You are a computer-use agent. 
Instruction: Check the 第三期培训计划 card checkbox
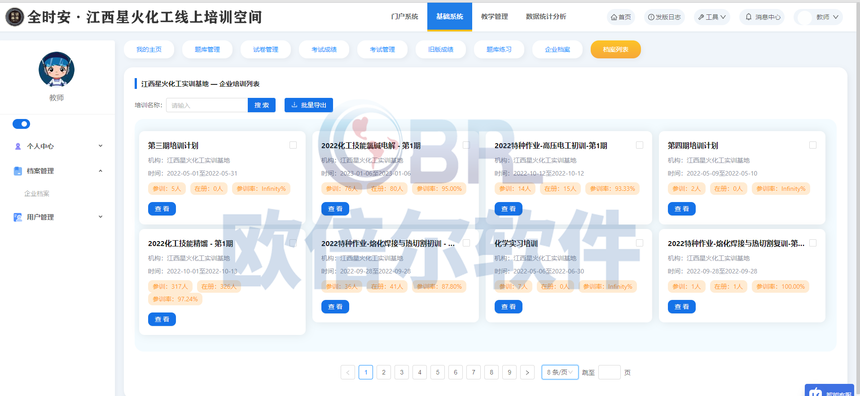click(x=293, y=145)
